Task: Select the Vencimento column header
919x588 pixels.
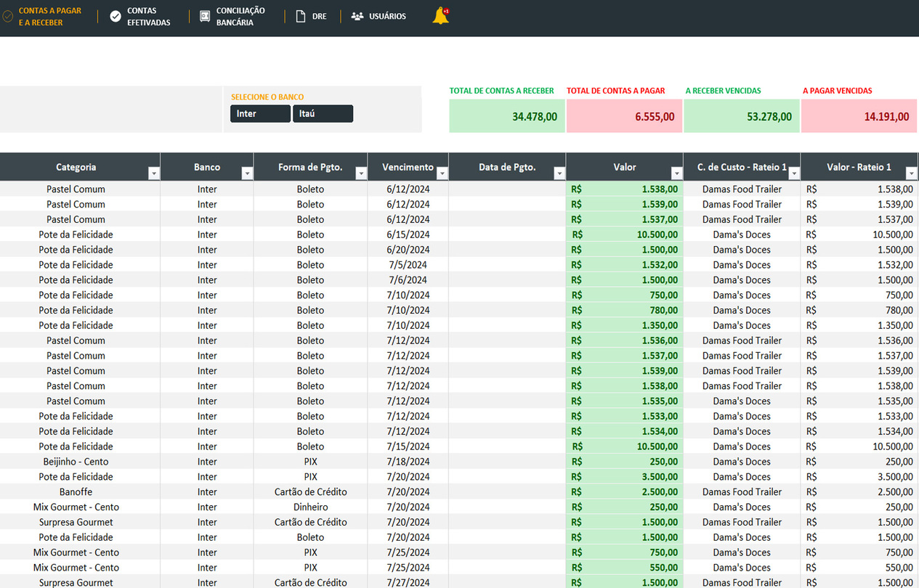Action: coord(408,167)
